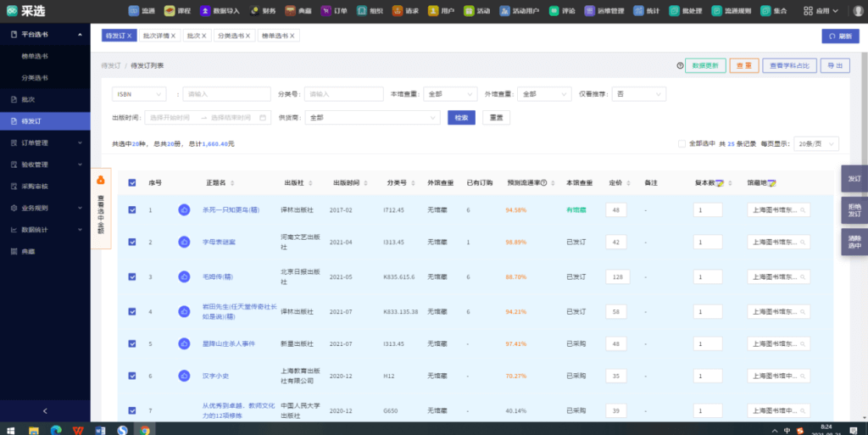The width and height of the screenshot is (868, 435).
Task: Open Google Chrome from the Windows taskbar
Action: pos(145,430)
